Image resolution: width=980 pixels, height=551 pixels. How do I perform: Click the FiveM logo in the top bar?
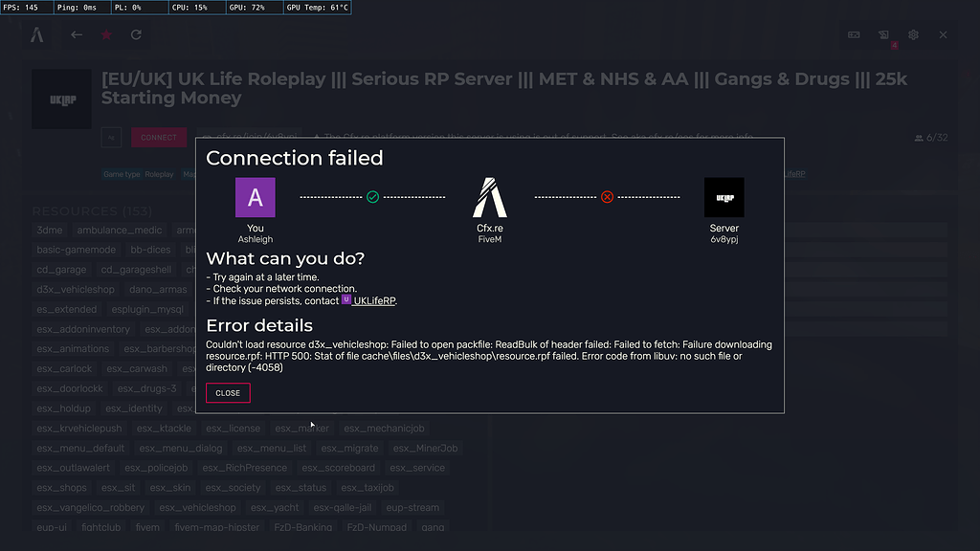coord(37,34)
